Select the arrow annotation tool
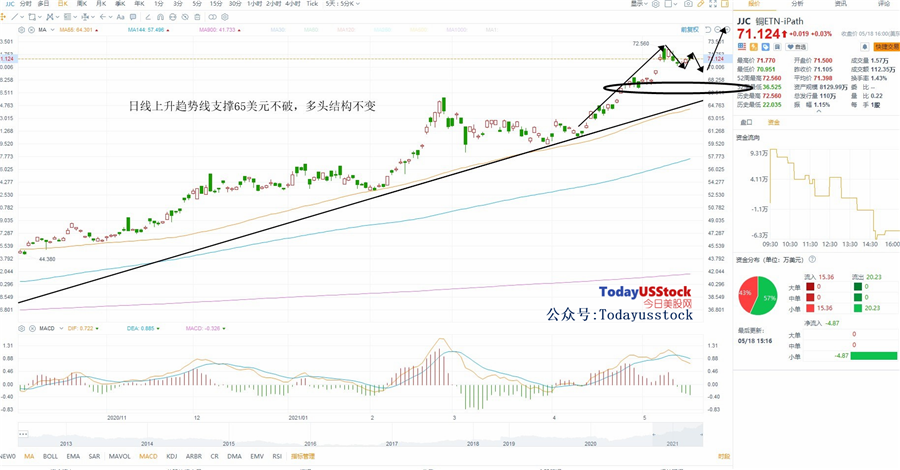900x470 pixels. click(x=102, y=17)
